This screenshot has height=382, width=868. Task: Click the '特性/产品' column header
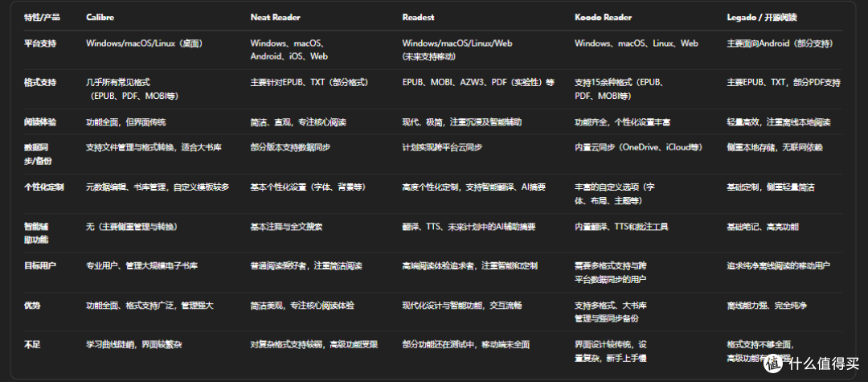pyautogui.click(x=42, y=18)
